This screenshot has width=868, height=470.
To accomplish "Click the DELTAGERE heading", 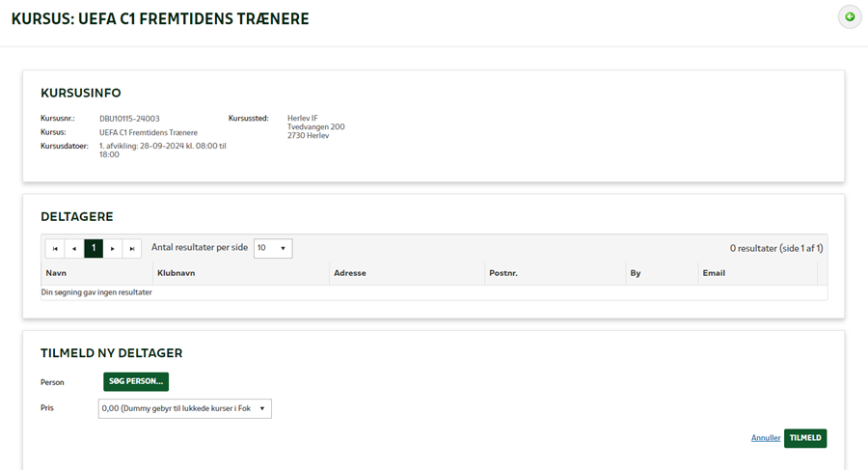I will point(77,217).
